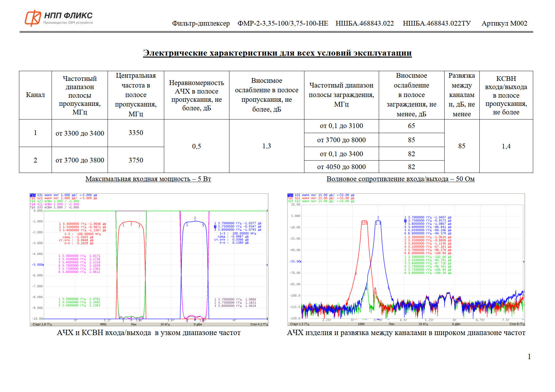The image size is (555, 392).
Task: Click 'Волновое сопротивление входа/выхода – 50 Ом' text
Action: (401, 179)
